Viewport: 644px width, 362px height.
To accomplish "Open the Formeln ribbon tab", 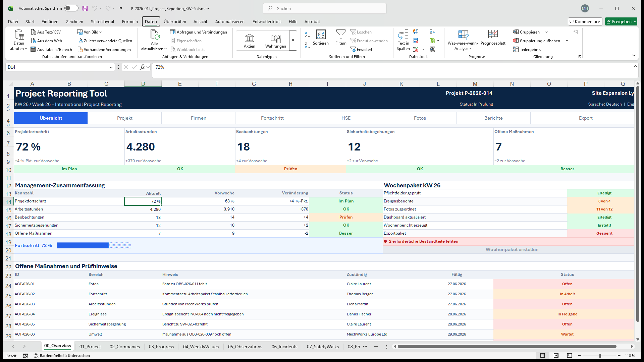I will [130, 22].
